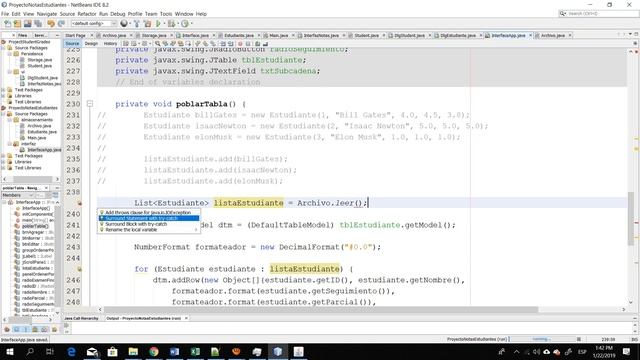The width and height of the screenshot is (640, 360).
Task: Click the Open Project toolbar icon
Action: (x=28, y=24)
